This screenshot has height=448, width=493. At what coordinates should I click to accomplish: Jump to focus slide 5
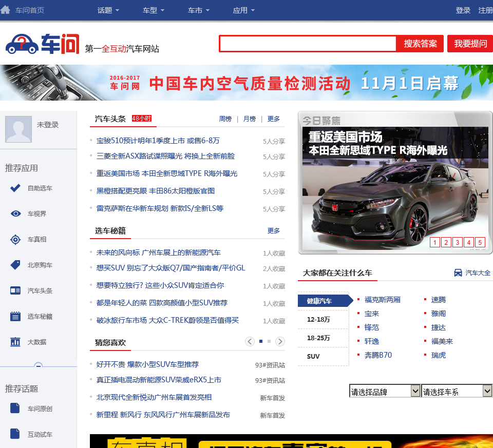(480, 242)
